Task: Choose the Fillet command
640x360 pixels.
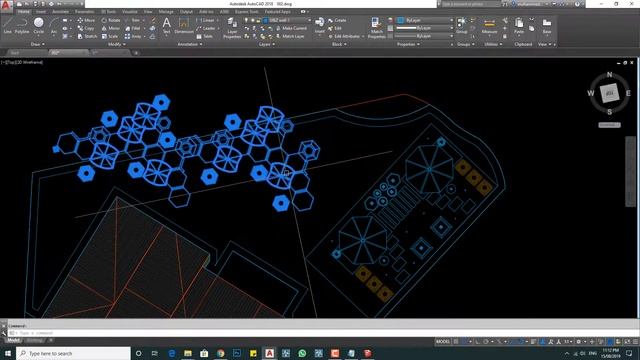Action: [133, 28]
